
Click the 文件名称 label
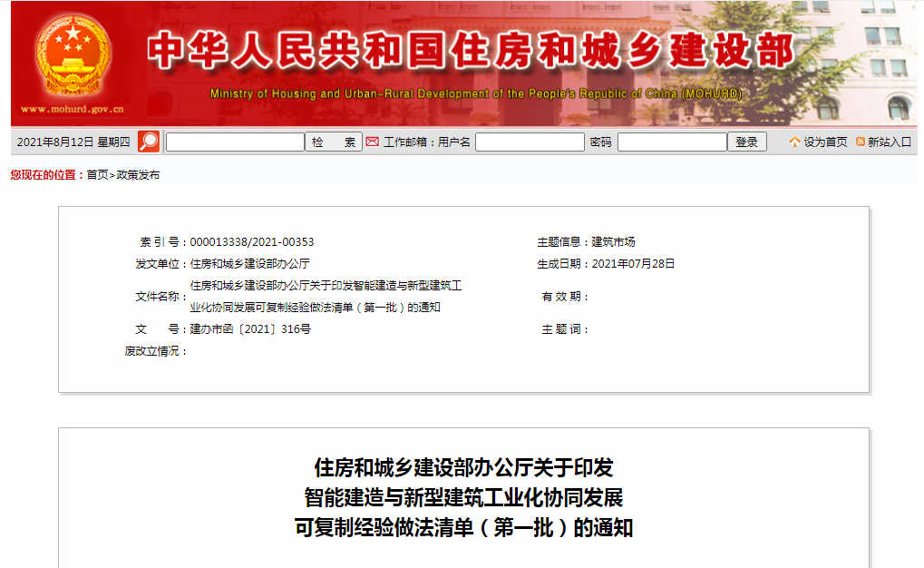(x=161, y=297)
